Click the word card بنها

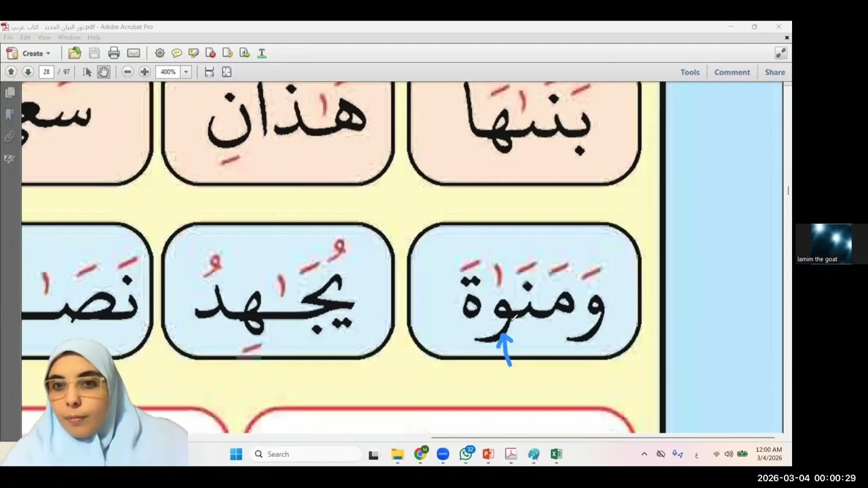[x=524, y=132]
